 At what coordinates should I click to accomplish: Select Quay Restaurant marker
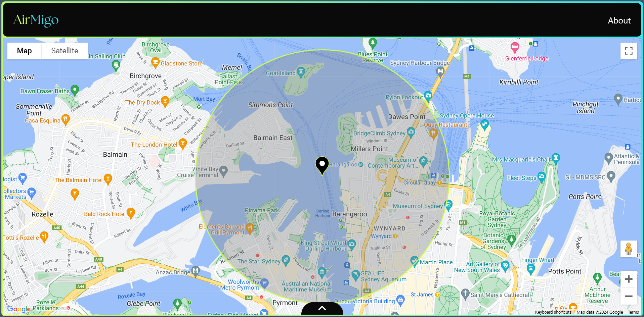(433, 134)
